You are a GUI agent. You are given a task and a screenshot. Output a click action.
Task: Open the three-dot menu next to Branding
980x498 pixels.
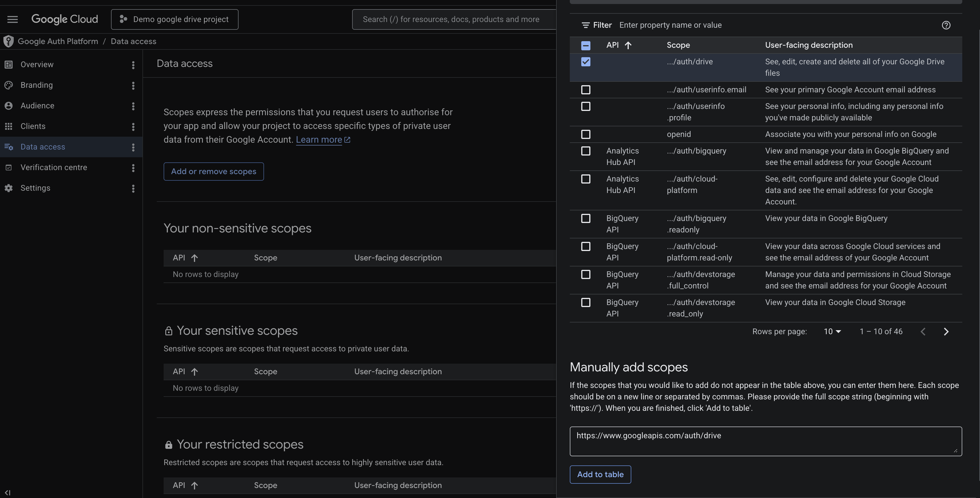point(133,85)
